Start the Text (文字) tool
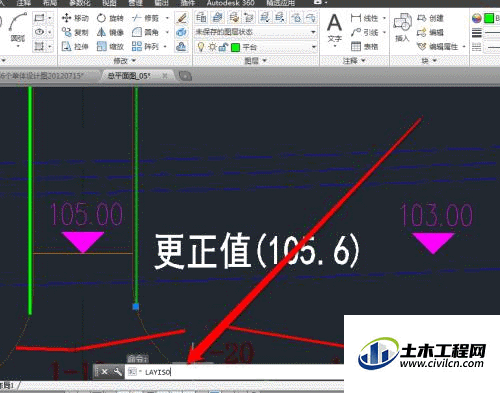 click(x=334, y=29)
